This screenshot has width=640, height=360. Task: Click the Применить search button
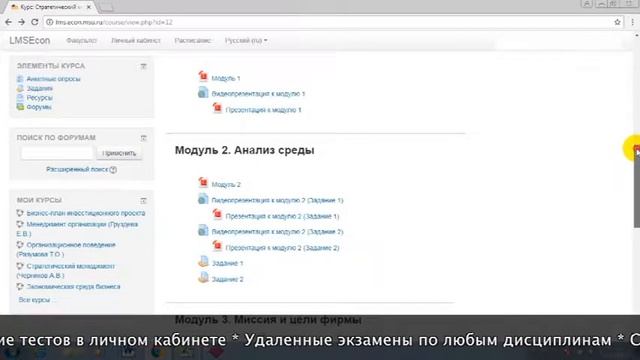pyautogui.click(x=119, y=153)
